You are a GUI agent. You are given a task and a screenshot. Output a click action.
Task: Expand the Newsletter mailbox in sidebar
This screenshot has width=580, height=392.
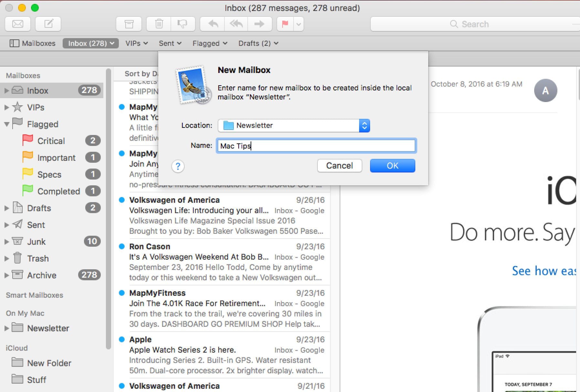point(6,328)
